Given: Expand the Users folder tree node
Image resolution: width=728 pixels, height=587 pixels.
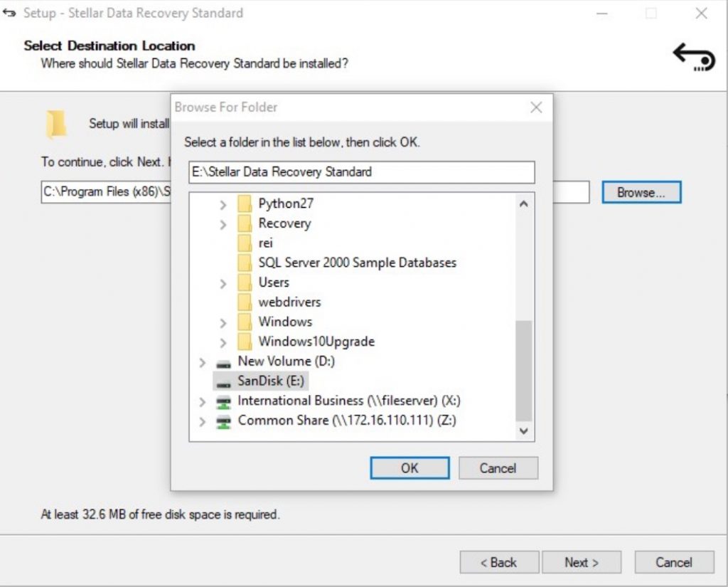Looking at the screenshot, I should click(223, 284).
